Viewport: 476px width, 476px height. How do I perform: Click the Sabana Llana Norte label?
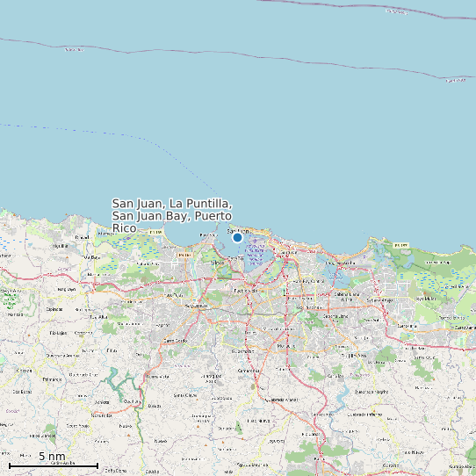click(x=346, y=297)
